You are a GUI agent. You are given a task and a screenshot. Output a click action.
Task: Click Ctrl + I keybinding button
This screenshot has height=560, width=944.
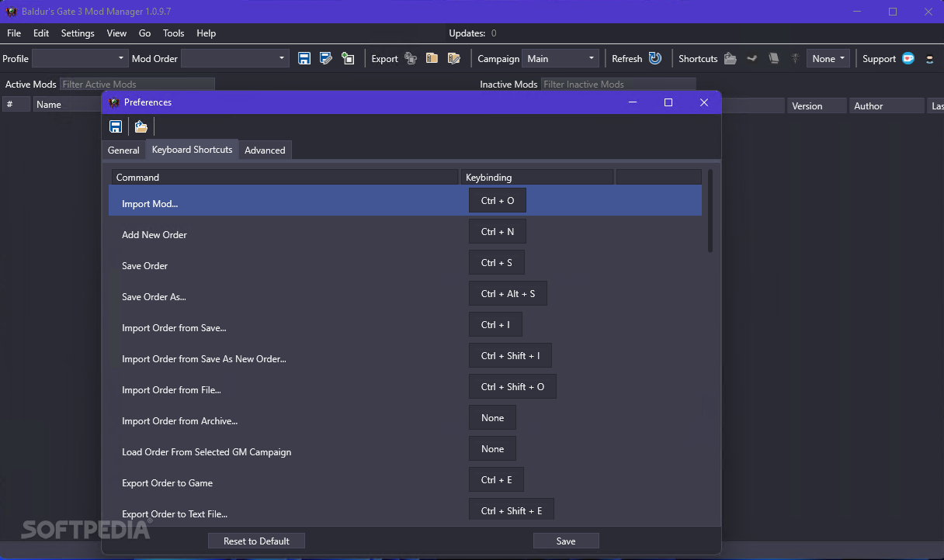pyautogui.click(x=495, y=324)
